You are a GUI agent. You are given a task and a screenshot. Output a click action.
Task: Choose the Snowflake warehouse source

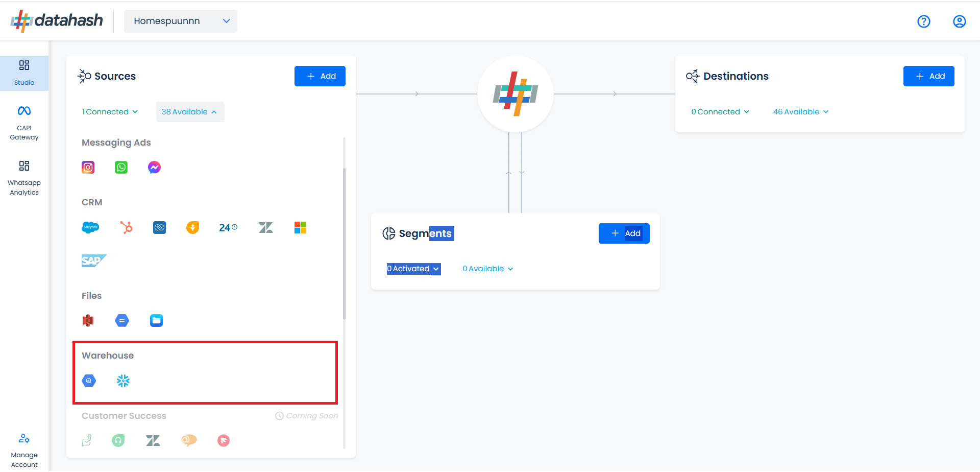[123, 381]
